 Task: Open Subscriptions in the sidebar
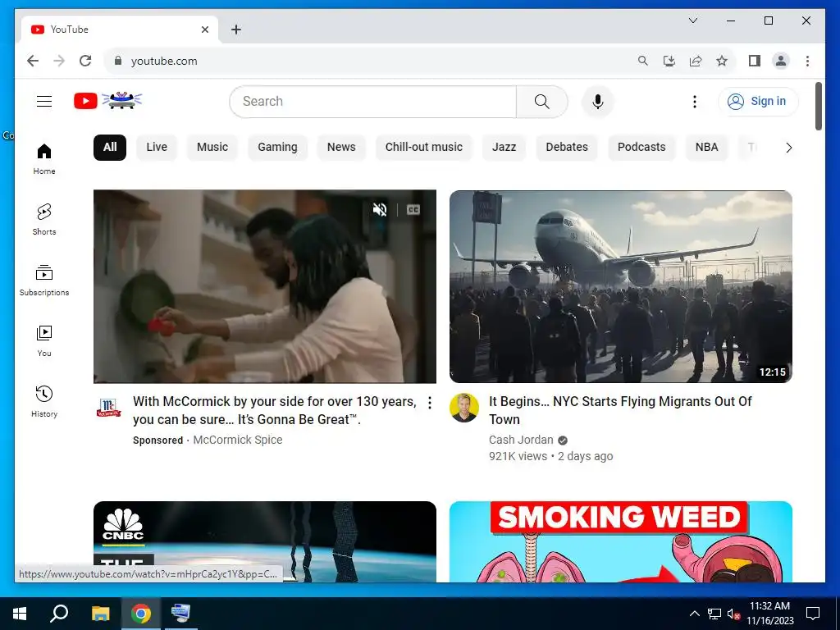44,281
